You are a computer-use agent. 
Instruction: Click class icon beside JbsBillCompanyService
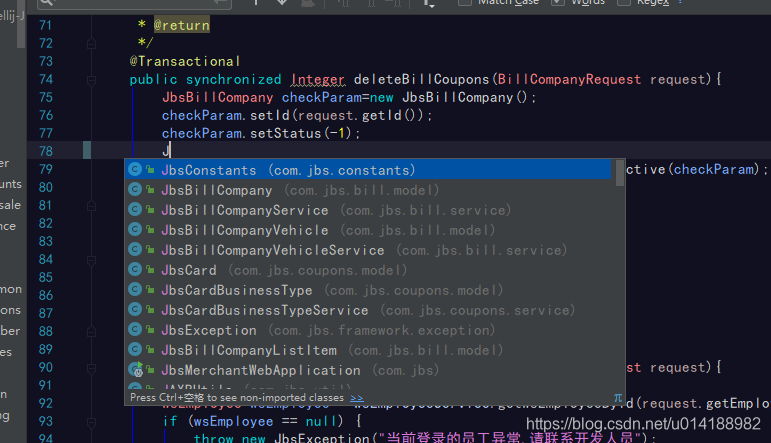pyautogui.click(x=135, y=209)
